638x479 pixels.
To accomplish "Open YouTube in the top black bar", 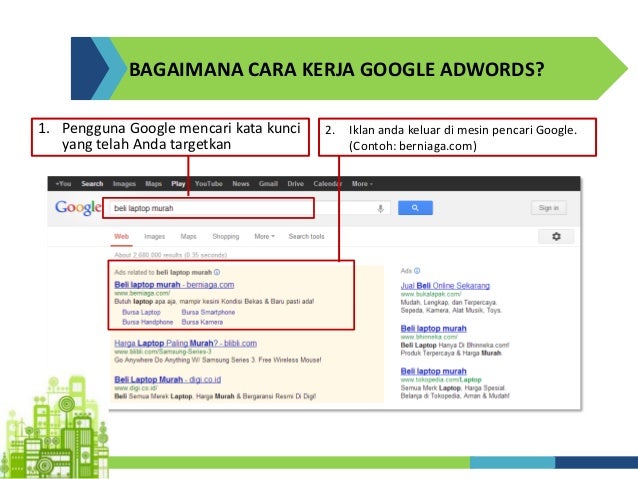I will pyautogui.click(x=209, y=184).
